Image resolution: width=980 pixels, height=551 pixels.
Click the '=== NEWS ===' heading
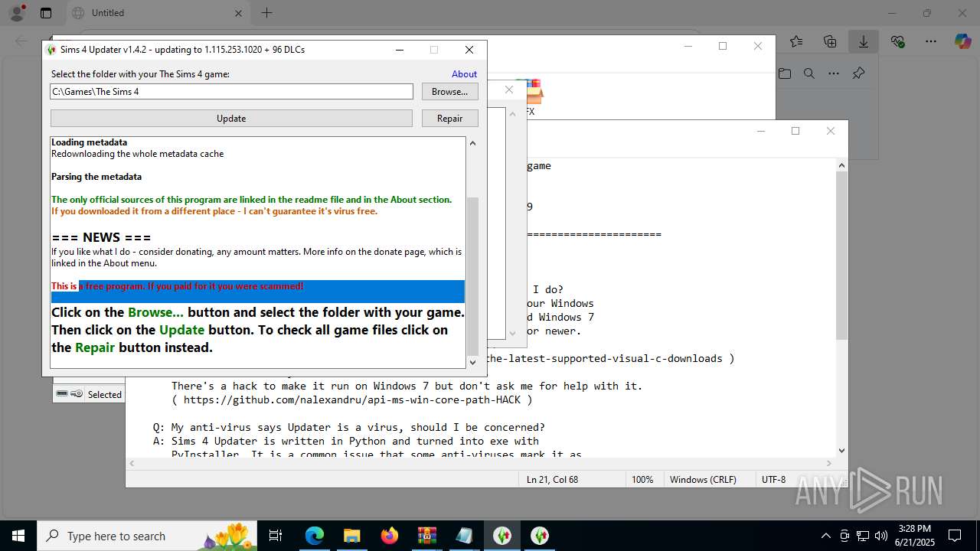pyautogui.click(x=101, y=237)
